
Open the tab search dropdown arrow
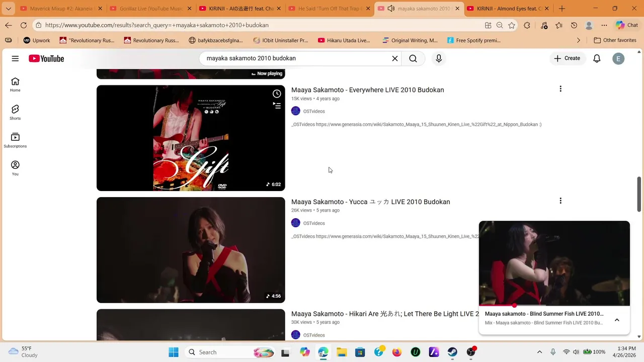[8, 9]
